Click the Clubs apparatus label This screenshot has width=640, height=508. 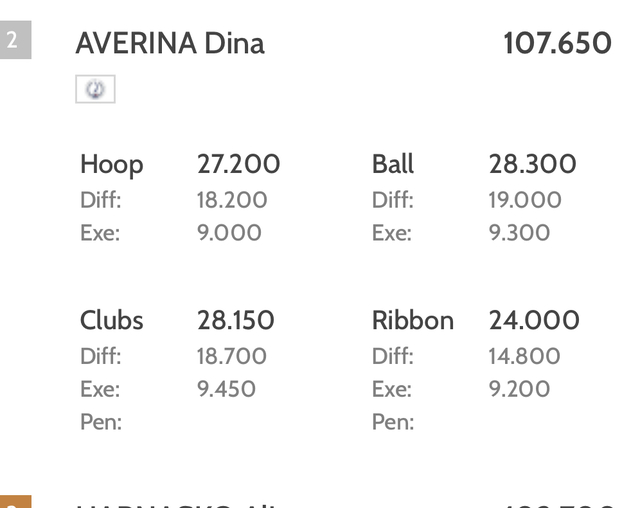112,320
